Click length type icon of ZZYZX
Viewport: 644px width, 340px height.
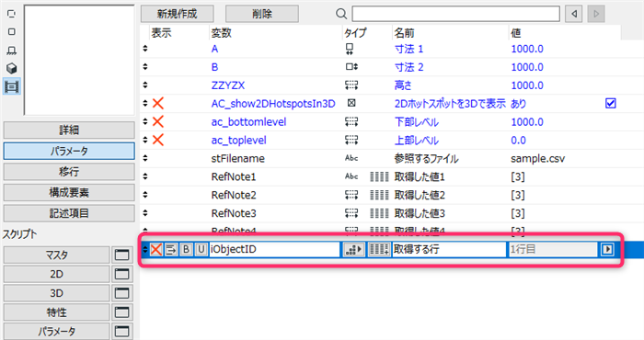click(x=351, y=85)
